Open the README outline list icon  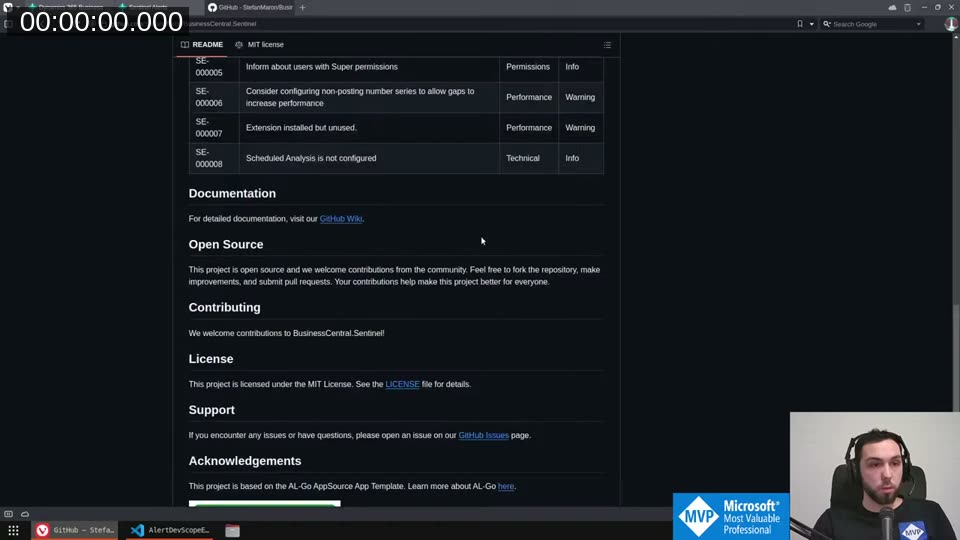coord(607,45)
